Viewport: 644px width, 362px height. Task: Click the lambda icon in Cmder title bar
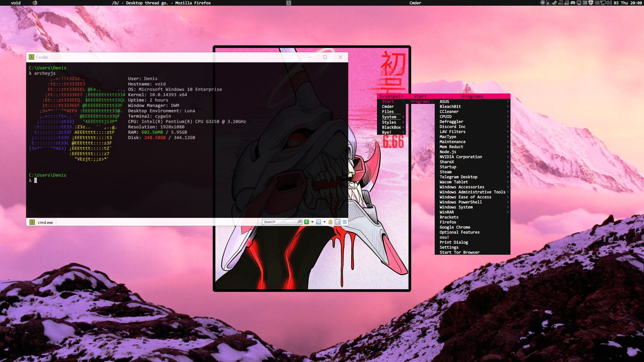click(32, 57)
